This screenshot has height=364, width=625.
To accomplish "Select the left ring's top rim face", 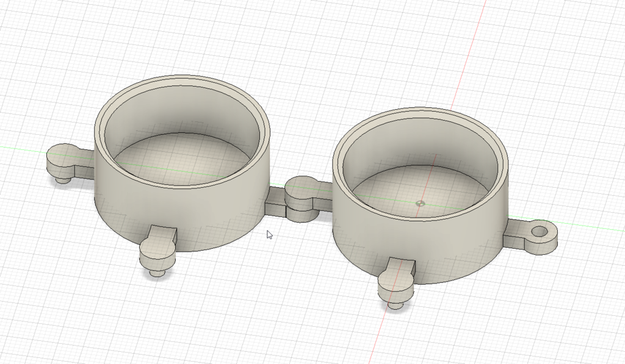I will point(183,81).
